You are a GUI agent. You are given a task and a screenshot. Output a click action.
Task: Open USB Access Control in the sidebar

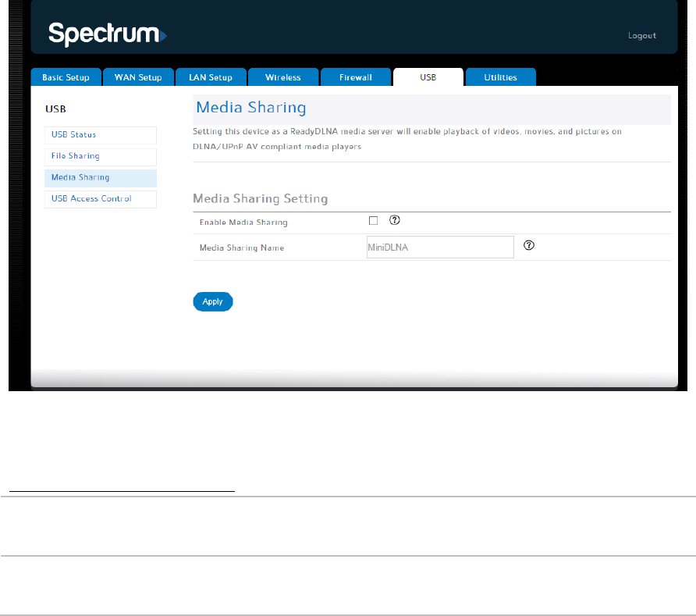[101, 199]
